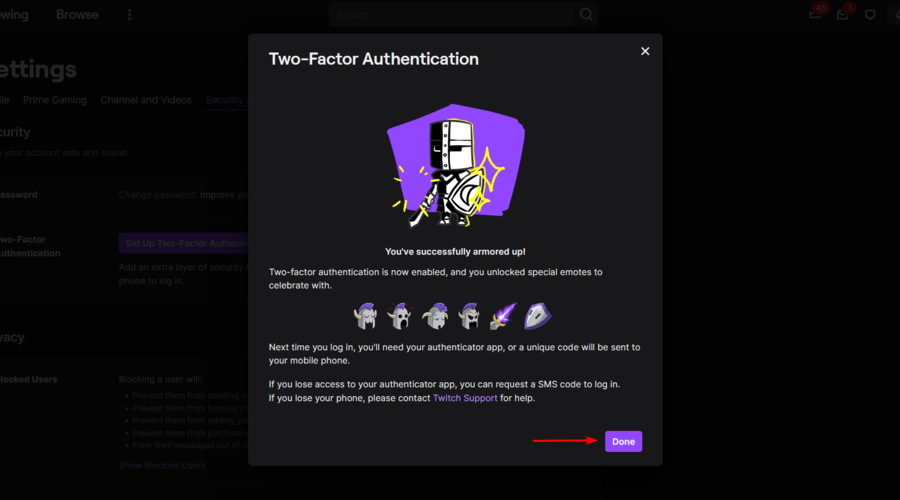
Task: Click Set Up Two-Factor Authentication button
Action: click(x=184, y=243)
